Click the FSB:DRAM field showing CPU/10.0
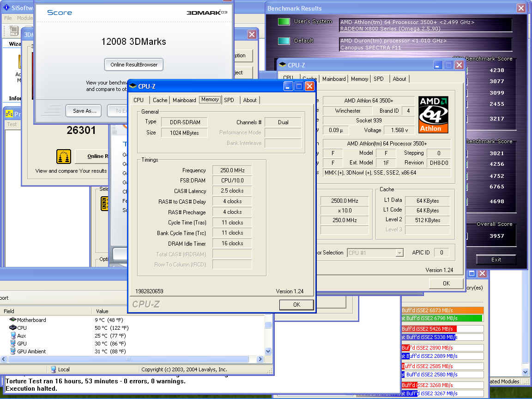 point(232,181)
